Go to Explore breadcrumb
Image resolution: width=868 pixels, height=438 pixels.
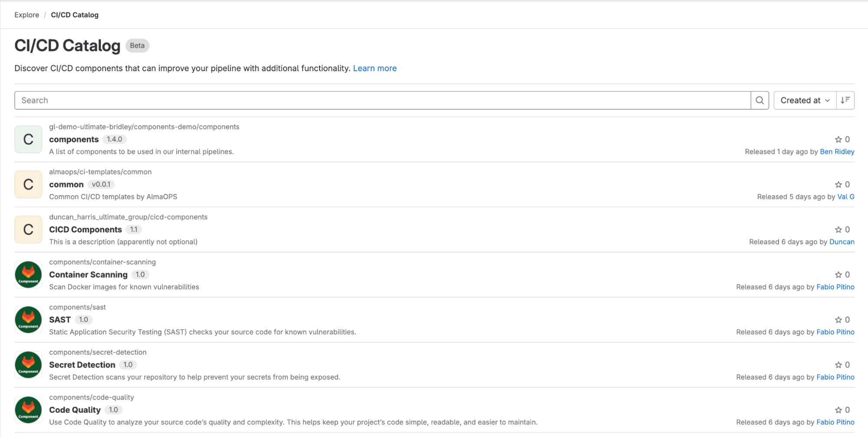(x=26, y=15)
